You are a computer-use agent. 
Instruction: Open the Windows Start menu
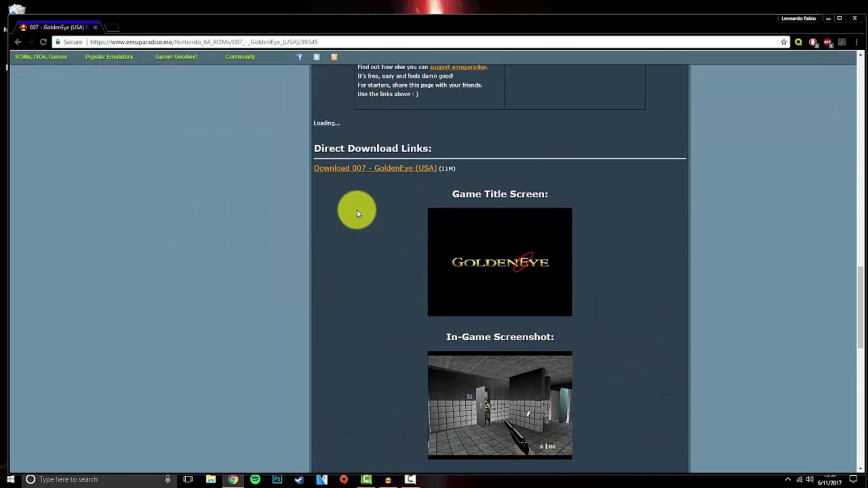pyautogui.click(x=10, y=479)
